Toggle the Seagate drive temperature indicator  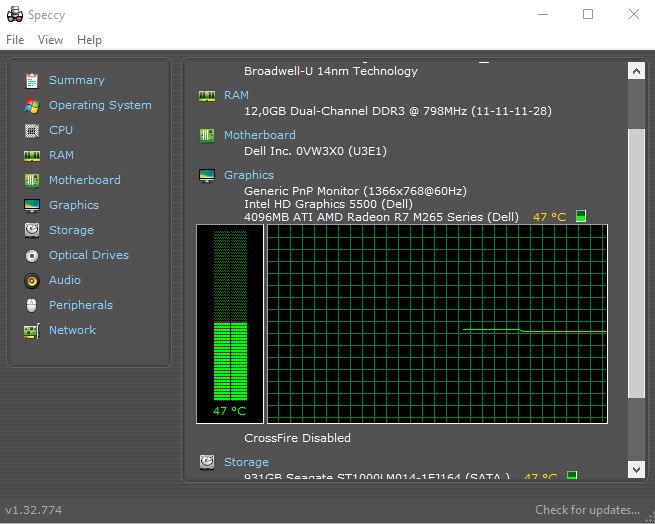[x=572, y=475]
